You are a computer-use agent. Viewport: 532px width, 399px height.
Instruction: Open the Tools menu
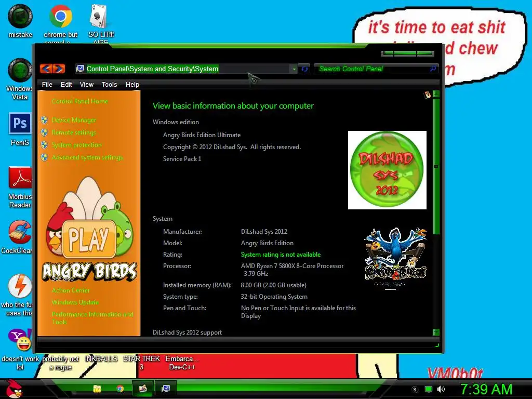109,85
